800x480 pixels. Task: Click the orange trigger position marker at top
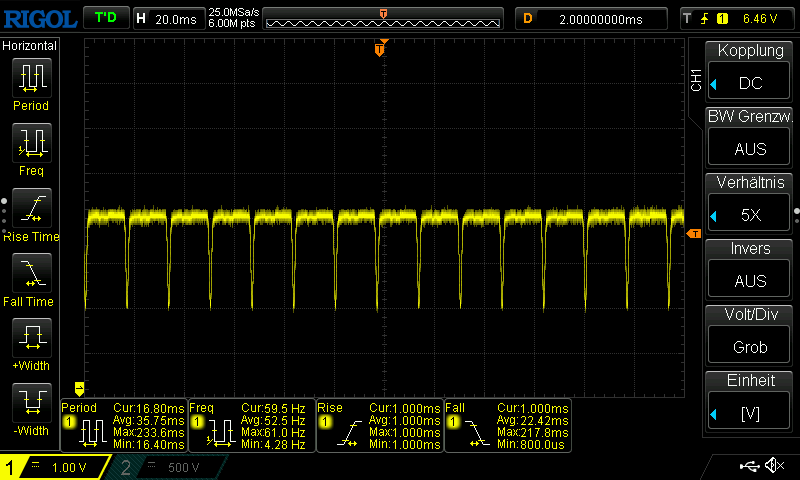coord(379,49)
